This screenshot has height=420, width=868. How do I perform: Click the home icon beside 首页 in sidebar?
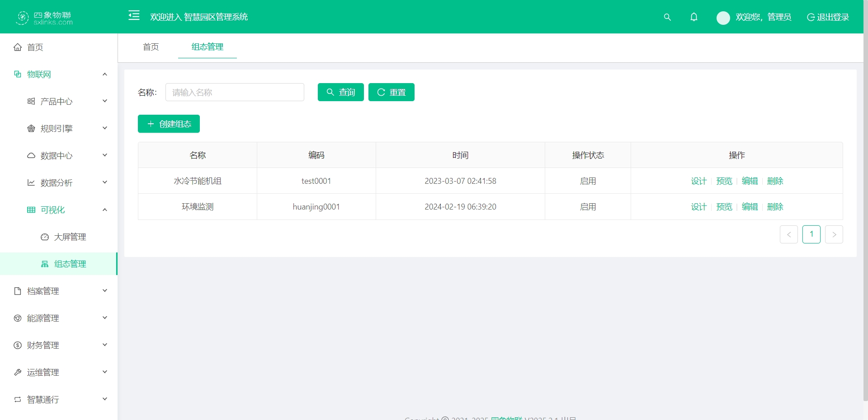[18, 47]
